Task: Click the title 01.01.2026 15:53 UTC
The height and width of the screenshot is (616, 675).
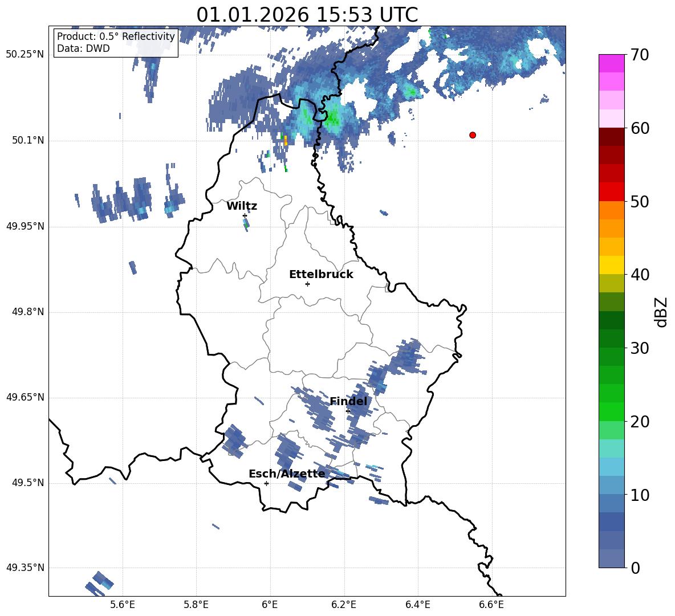Action: pyautogui.click(x=307, y=15)
